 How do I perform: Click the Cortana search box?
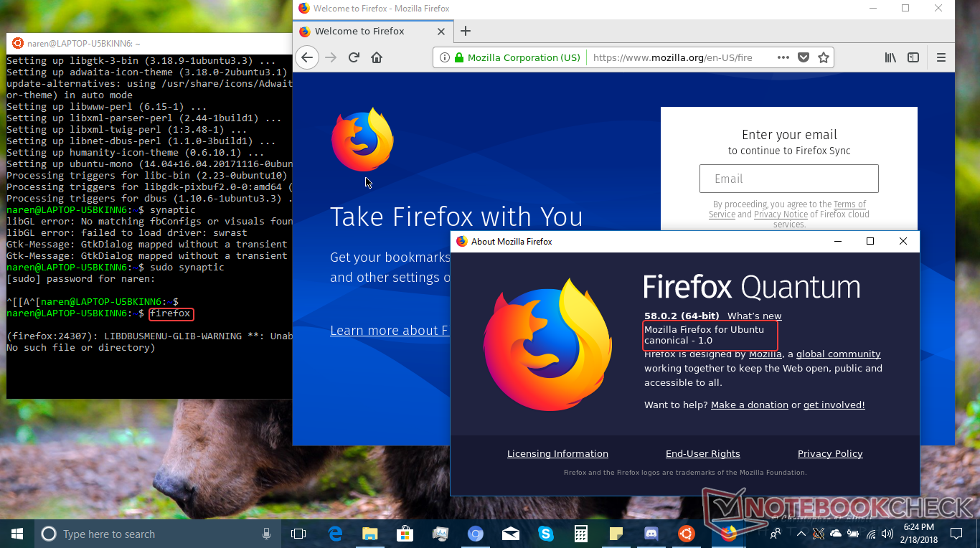[x=158, y=534]
